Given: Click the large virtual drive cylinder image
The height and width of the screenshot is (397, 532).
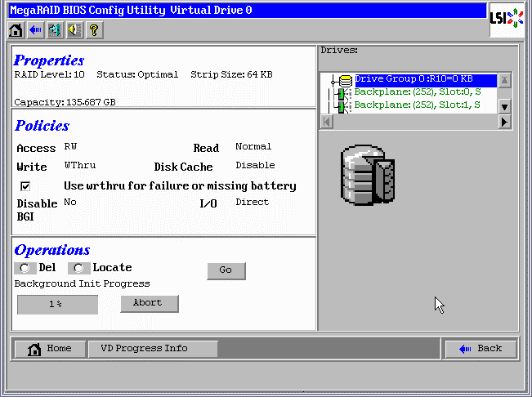Looking at the screenshot, I should [368, 175].
